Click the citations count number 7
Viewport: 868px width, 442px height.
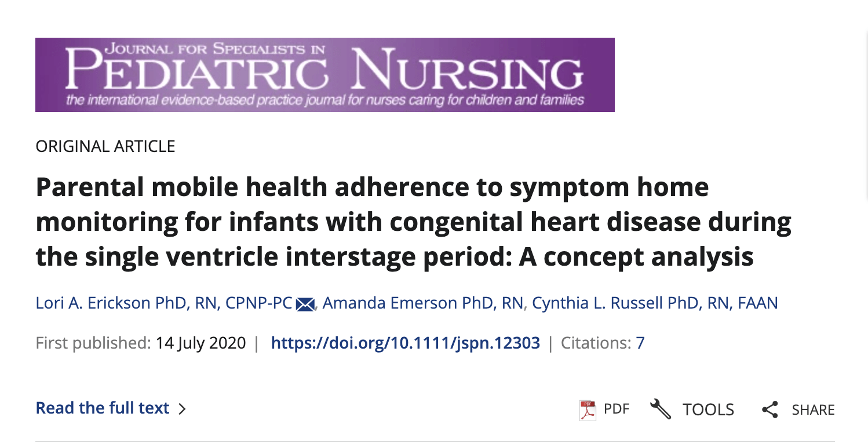(640, 343)
